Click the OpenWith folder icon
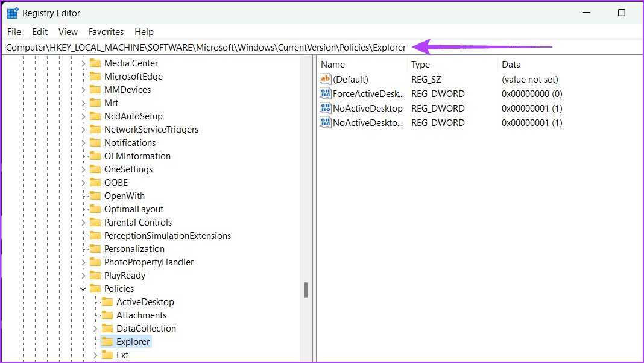Screen dimensions: 644x363 tap(95, 195)
